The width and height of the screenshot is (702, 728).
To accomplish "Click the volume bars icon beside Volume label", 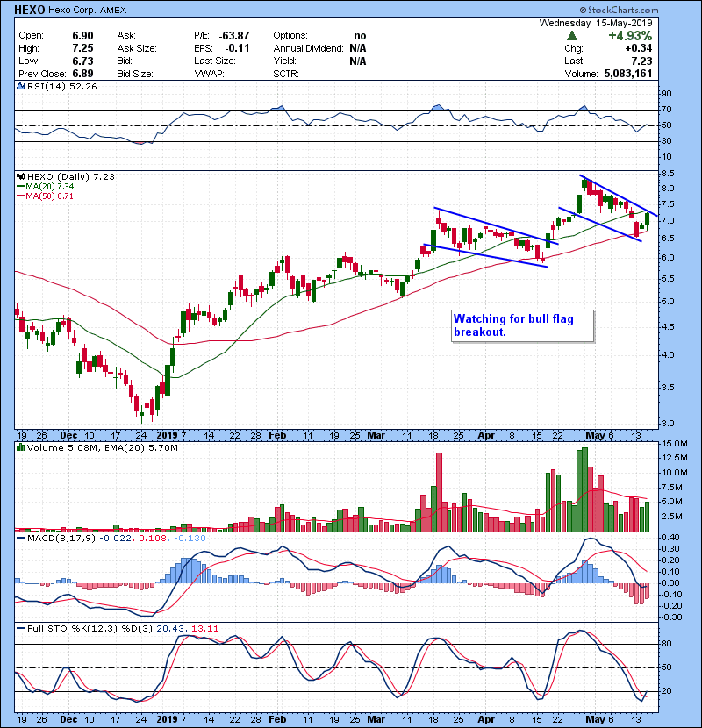I will pyautogui.click(x=20, y=448).
